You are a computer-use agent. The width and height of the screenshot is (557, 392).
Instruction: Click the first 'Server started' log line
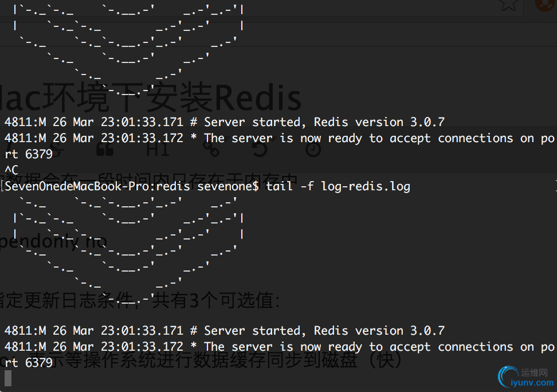pos(224,122)
